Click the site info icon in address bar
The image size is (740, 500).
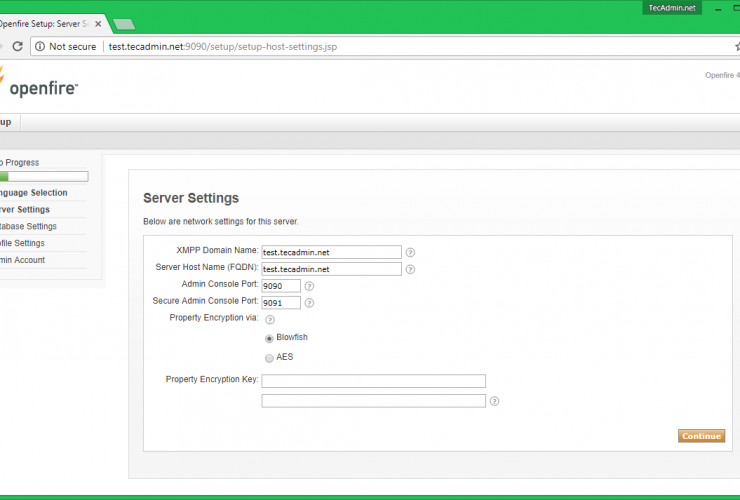pos(39,46)
